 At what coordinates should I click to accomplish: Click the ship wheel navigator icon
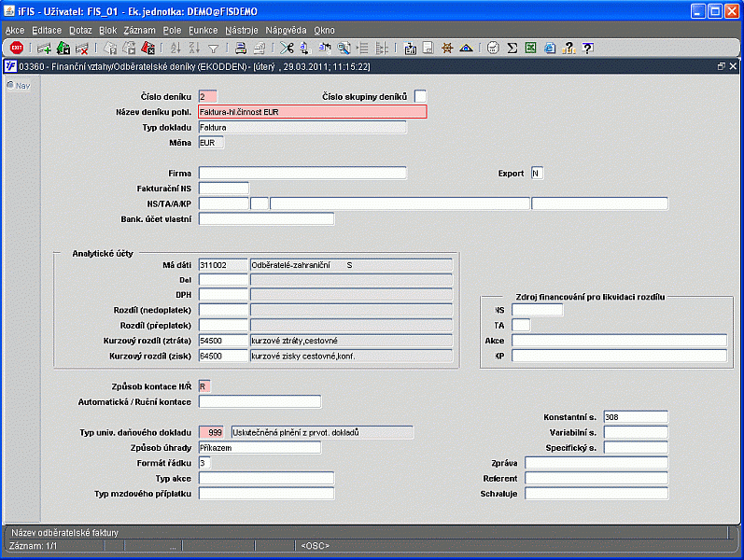pyautogui.click(x=447, y=48)
